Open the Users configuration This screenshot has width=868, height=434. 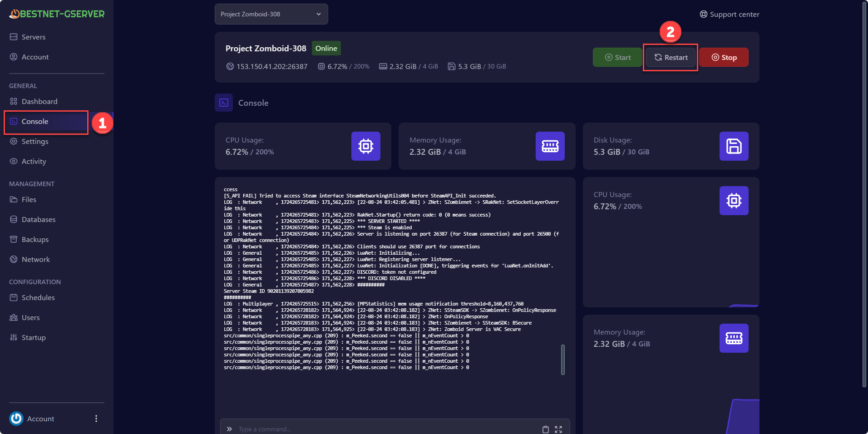(x=30, y=317)
